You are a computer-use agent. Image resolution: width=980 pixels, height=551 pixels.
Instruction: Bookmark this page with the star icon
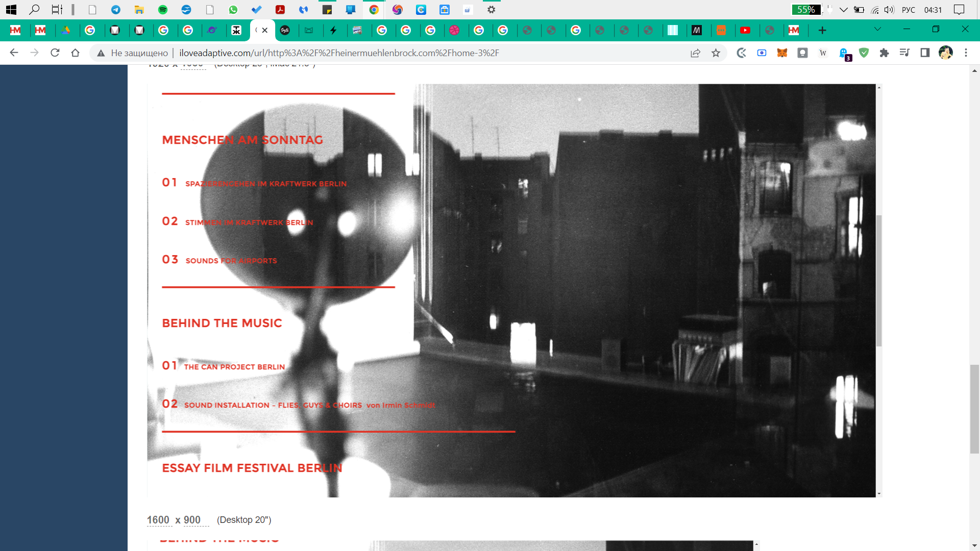point(716,53)
